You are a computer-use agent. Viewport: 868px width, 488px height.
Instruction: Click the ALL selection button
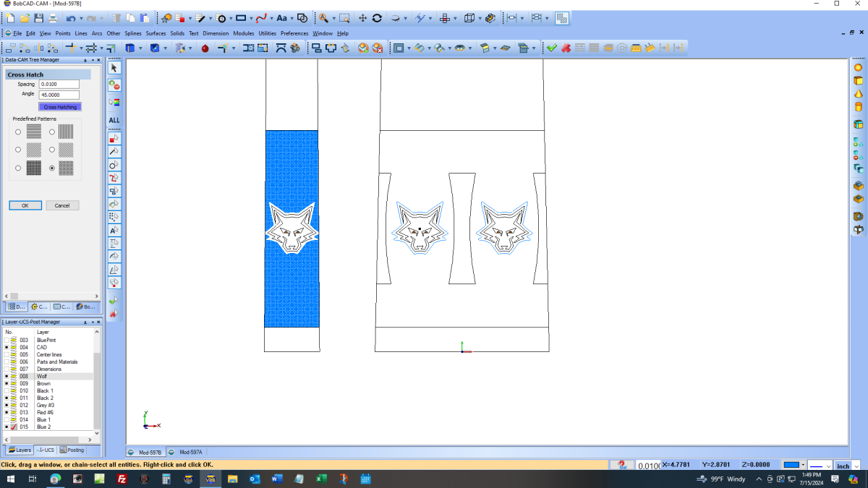[114, 120]
